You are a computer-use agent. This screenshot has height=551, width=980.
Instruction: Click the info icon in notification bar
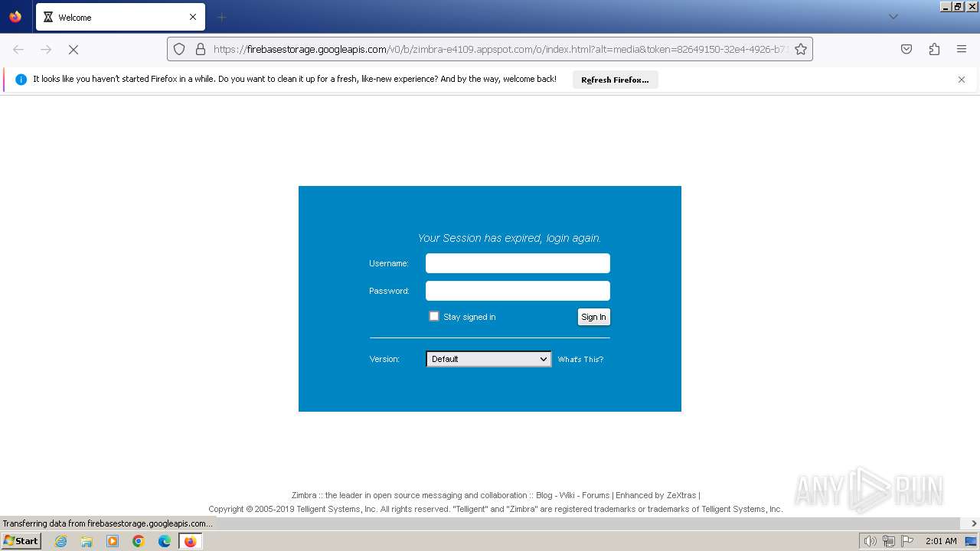click(21, 80)
